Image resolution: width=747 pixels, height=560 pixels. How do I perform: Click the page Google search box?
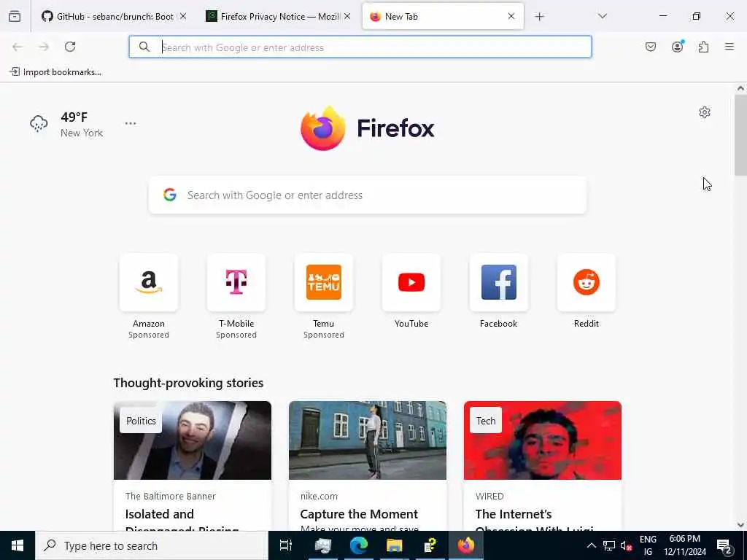click(368, 195)
